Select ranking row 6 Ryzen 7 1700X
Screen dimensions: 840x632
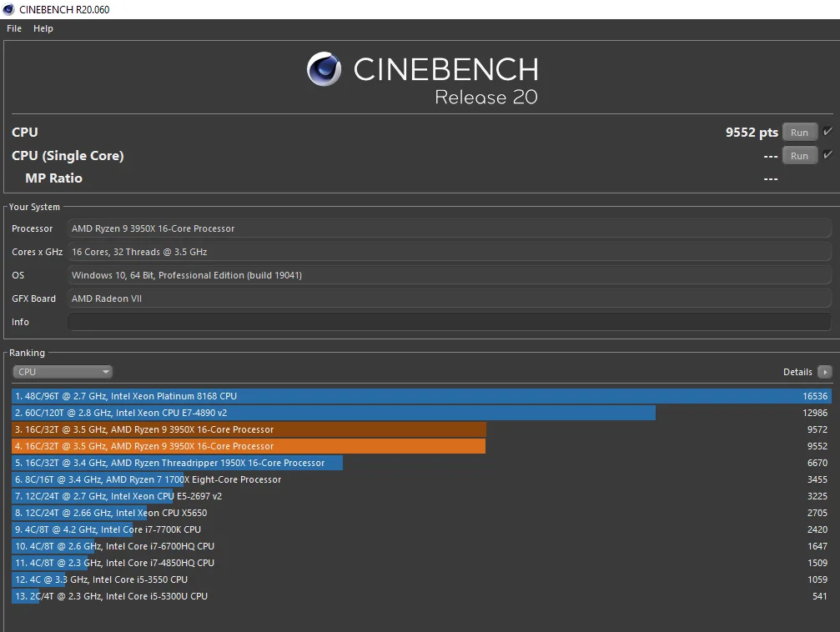point(421,479)
